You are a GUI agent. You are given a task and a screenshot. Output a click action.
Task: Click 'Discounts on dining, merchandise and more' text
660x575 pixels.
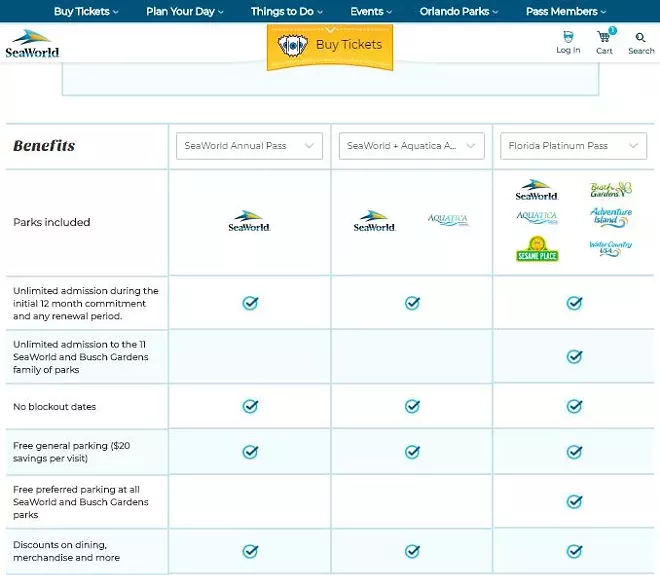(x=67, y=551)
